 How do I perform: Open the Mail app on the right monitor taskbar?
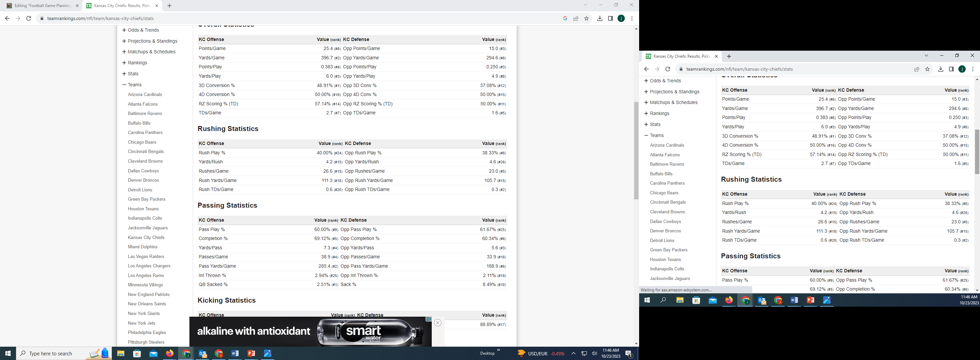[x=713, y=300]
